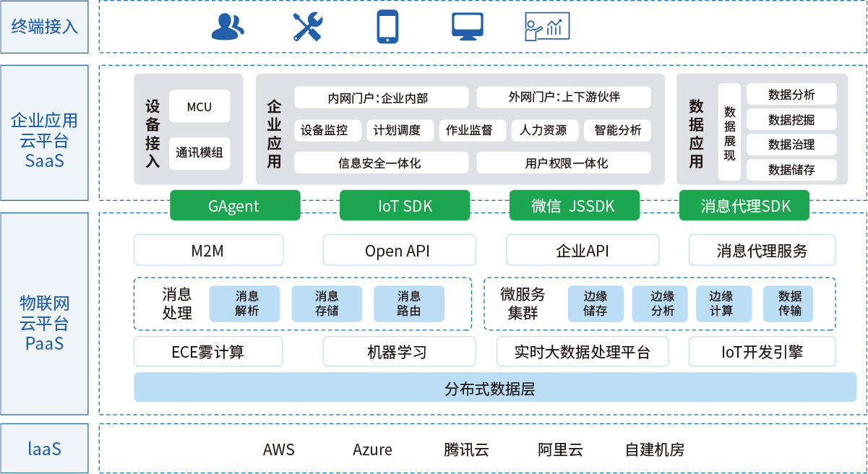Click the wrench and screwdriver tools icon
Viewport: 868px width, 474px height.
307,27
